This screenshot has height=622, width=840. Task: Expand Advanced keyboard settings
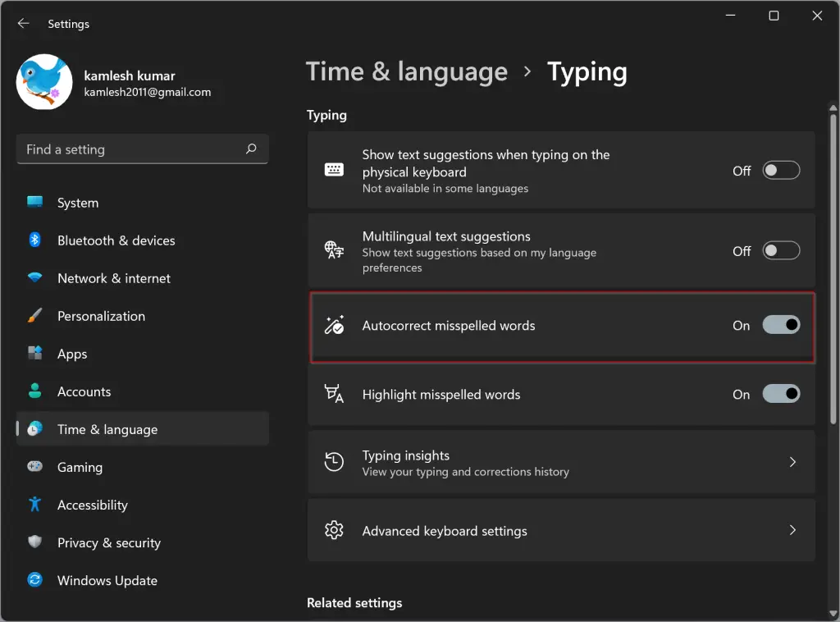(792, 530)
